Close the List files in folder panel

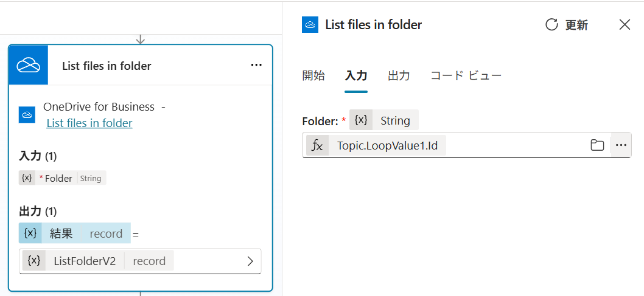625,24
